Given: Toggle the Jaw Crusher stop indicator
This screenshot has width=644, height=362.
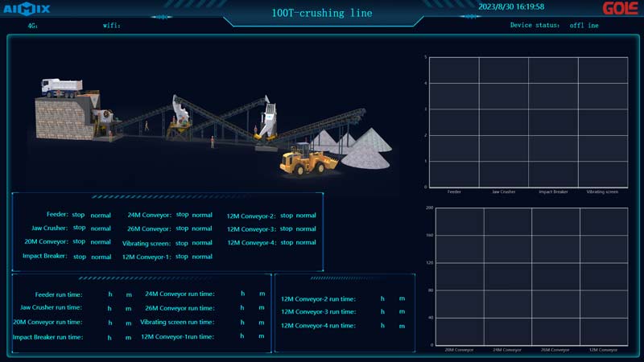Looking at the screenshot, I should click(79, 228).
